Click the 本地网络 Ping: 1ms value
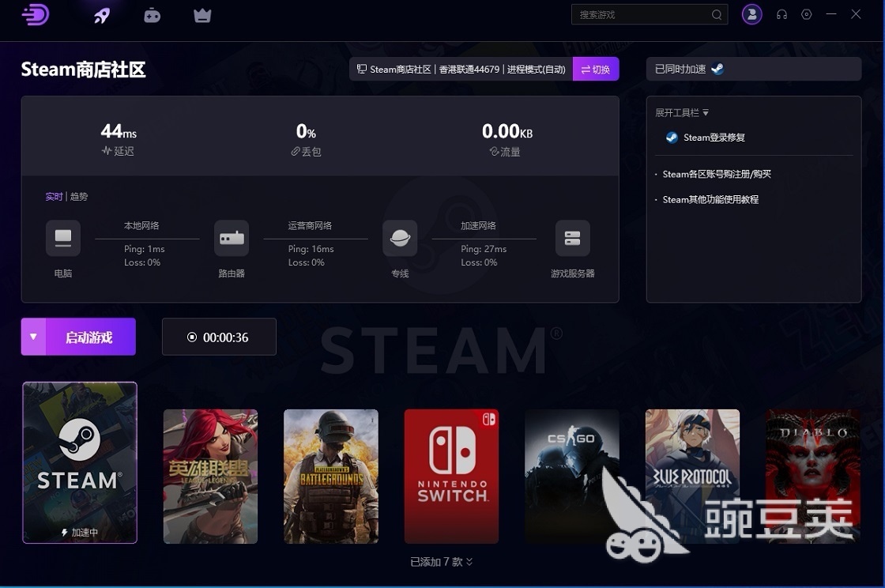 tap(145, 249)
